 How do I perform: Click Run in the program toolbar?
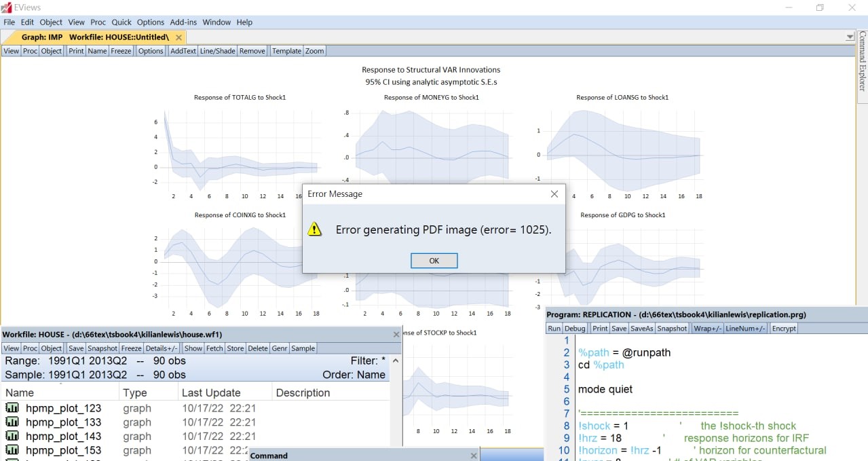click(x=554, y=328)
